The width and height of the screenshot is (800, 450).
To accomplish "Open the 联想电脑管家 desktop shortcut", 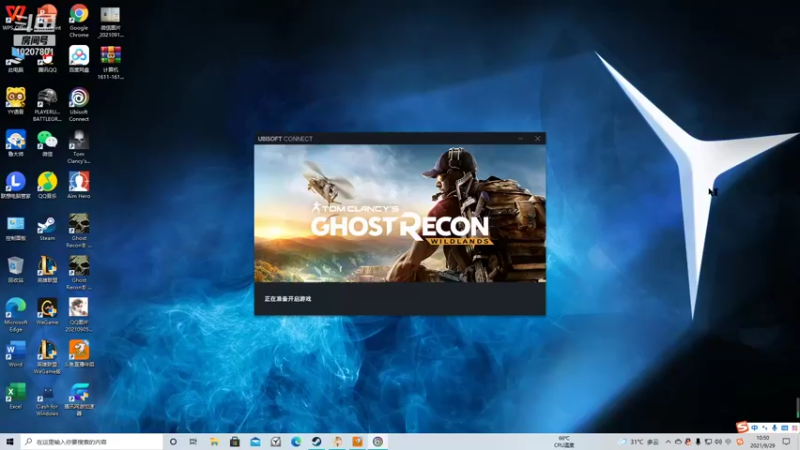I will 16,185.
